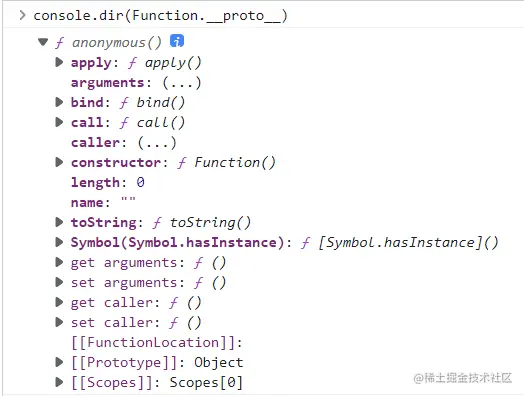Collapse the anonymous() function object
The width and height of the screenshot is (524, 396).
(x=43, y=42)
